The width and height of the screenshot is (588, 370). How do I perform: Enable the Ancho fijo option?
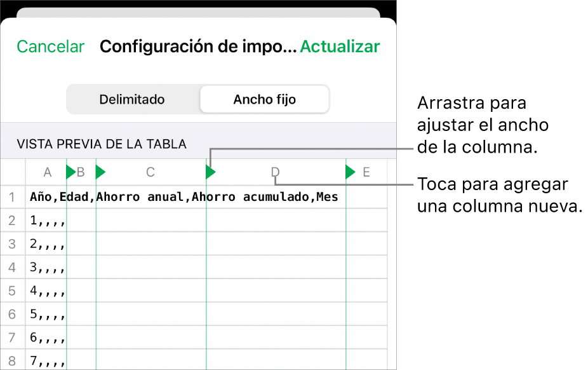(264, 99)
